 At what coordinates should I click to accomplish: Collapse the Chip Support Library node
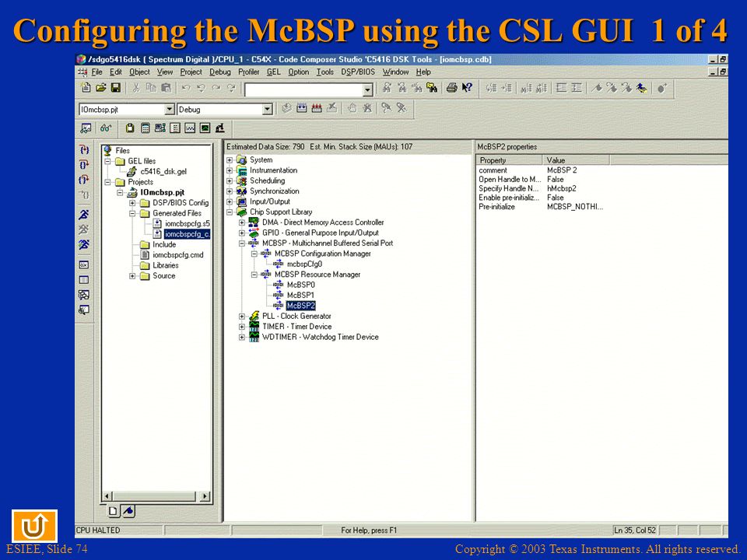230,212
